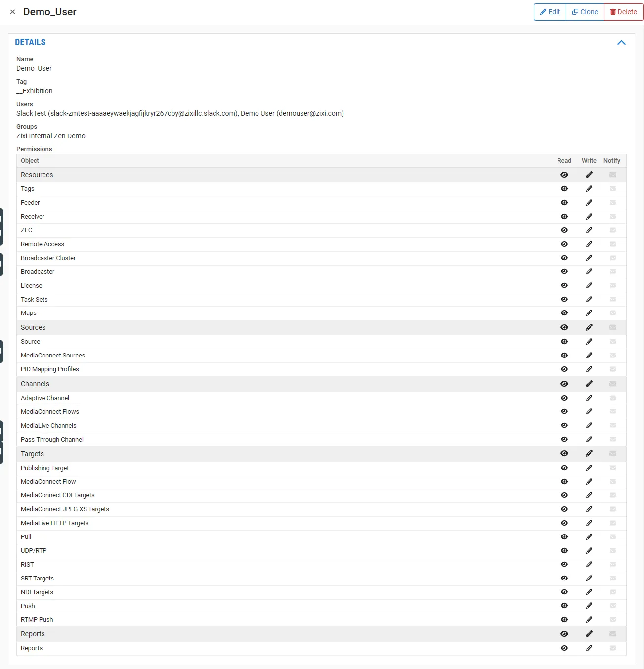The height and width of the screenshot is (669, 644).
Task: Delete the Demo_User role
Action: [x=624, y=12]
